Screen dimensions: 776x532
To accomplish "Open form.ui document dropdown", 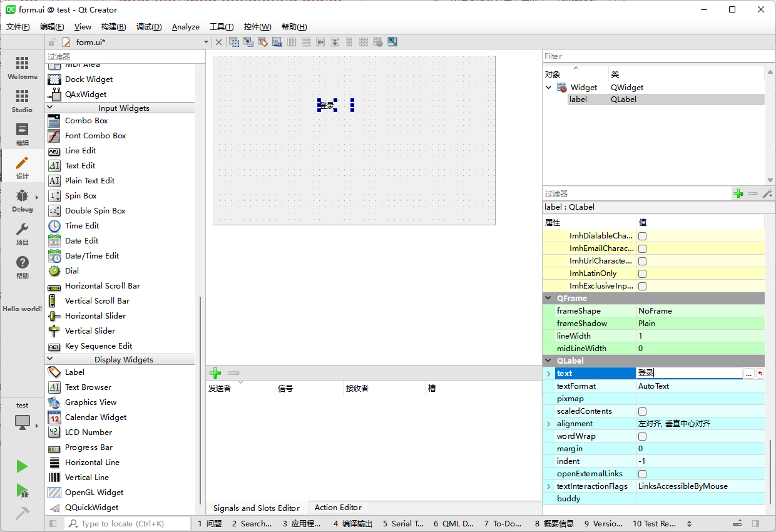I will 206,42.
